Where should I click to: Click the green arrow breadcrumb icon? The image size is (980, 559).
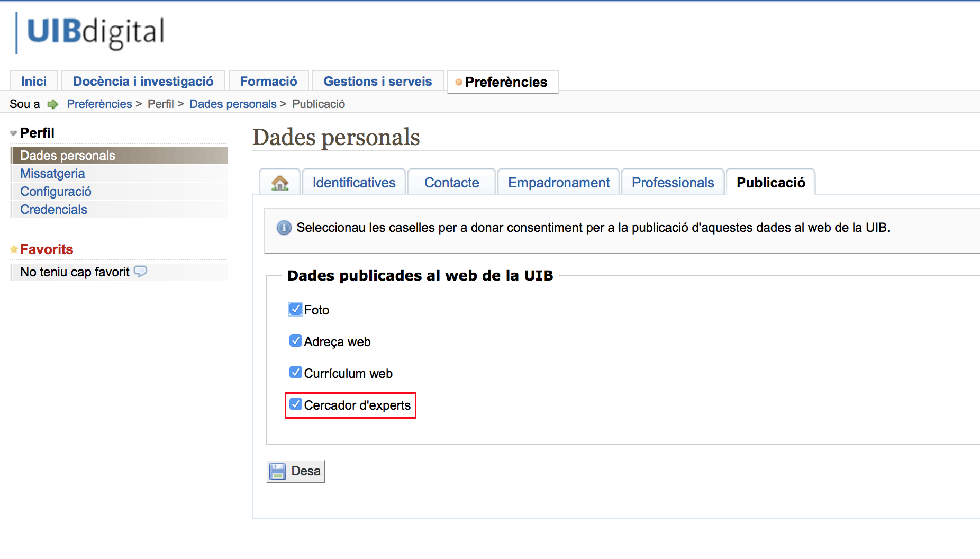click(x=53, y=104)
